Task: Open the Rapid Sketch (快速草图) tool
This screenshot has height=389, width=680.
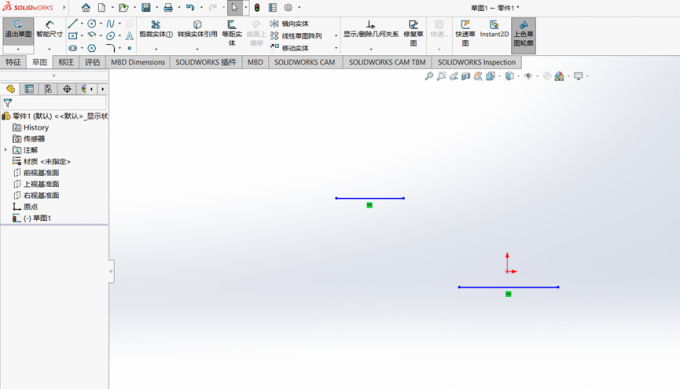Action: click(x=465, y=33)
